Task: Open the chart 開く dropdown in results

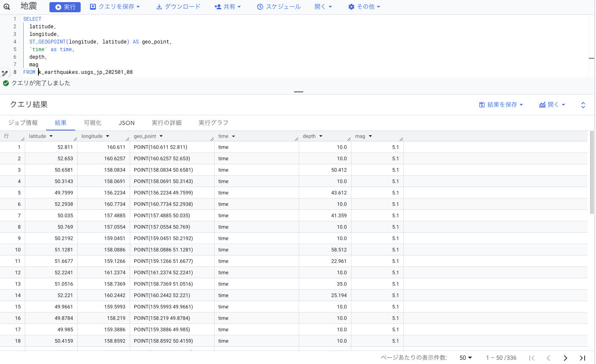Action: coord(552,105)
